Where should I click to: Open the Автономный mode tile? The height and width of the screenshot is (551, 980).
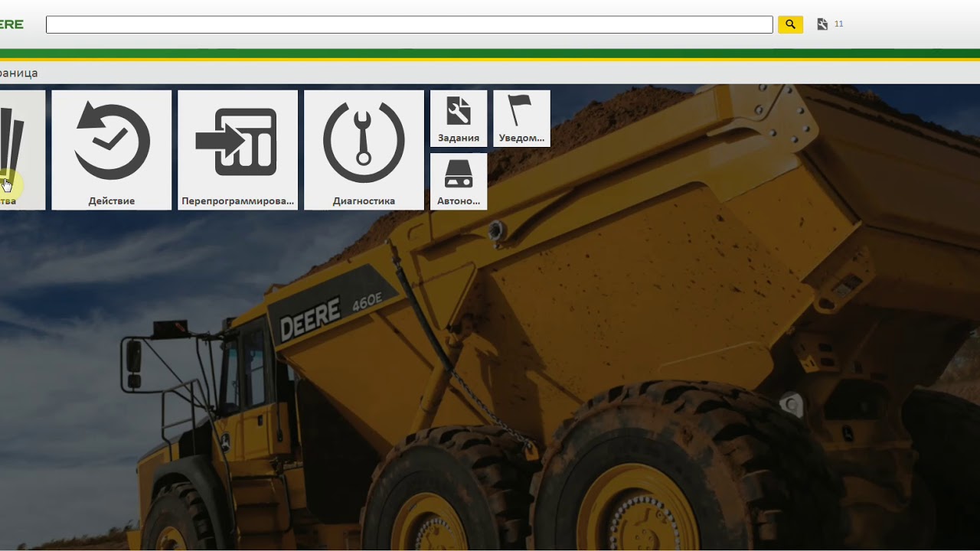point(459,181)
